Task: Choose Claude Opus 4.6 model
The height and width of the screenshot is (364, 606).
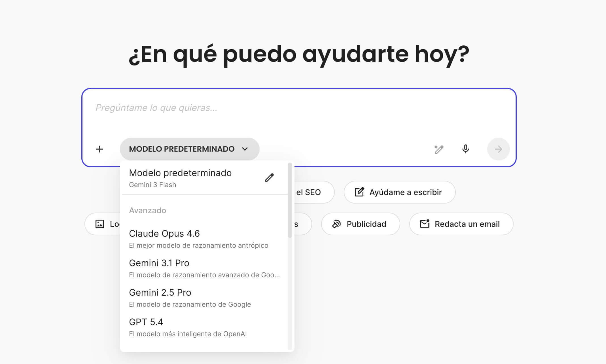Action: [204, 239]
